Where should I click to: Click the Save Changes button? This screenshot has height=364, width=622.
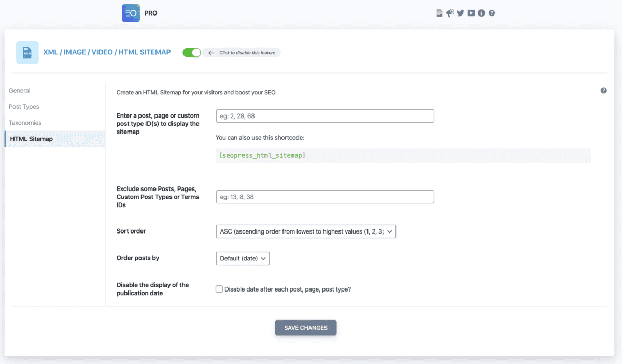[x=306, y=328]
